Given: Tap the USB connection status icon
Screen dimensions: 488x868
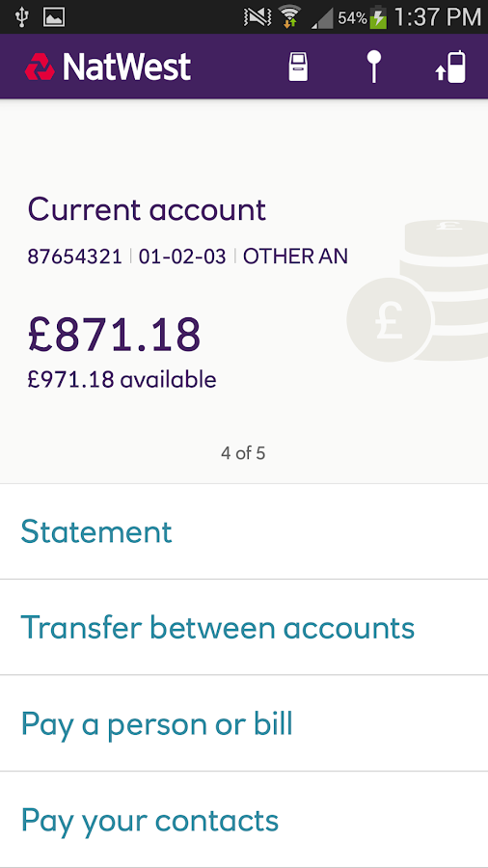Looking at the screenshot, I should click(x=22, y=17).
